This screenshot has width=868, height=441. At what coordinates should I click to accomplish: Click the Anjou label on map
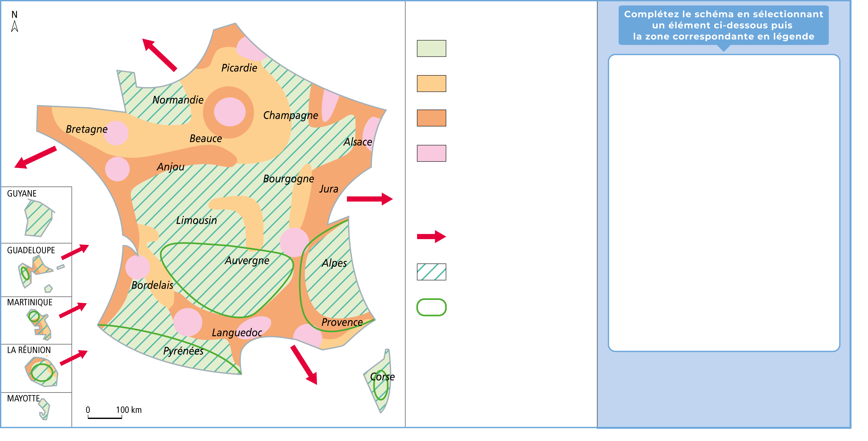coord(171,167)
